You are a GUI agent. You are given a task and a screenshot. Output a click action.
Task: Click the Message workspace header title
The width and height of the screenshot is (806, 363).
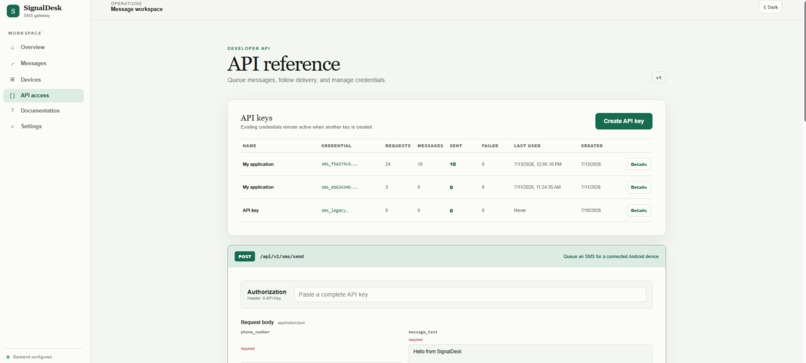[x=137, y=9]
